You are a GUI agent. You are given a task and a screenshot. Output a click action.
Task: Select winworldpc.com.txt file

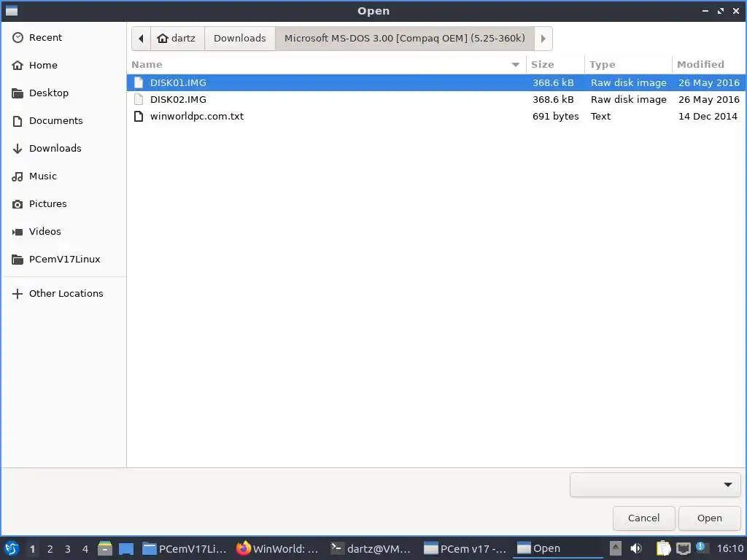tap(436, 116)
